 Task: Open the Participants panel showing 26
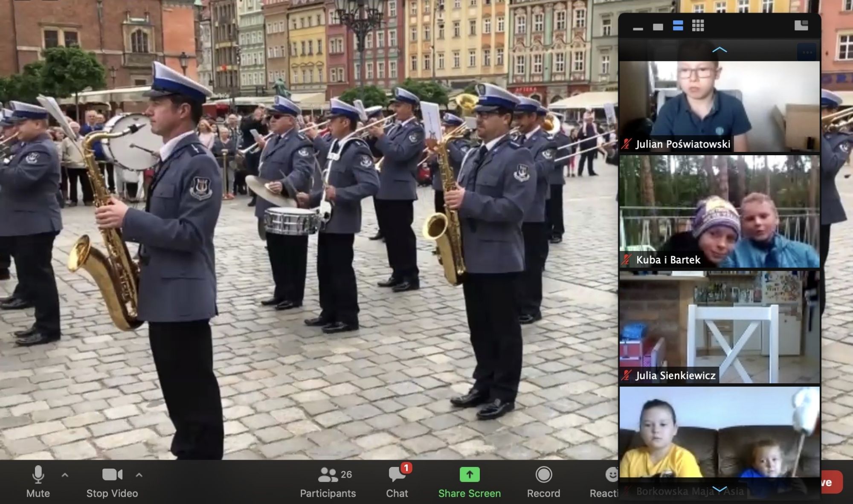coord(328,482)
